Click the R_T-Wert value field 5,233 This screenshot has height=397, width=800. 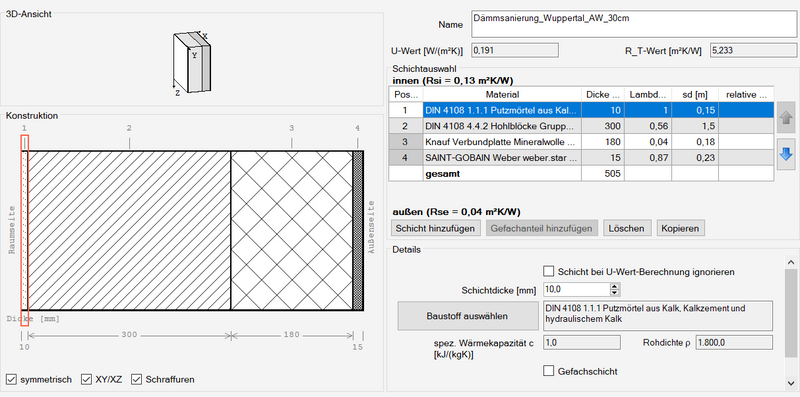[x=753, y=50]
